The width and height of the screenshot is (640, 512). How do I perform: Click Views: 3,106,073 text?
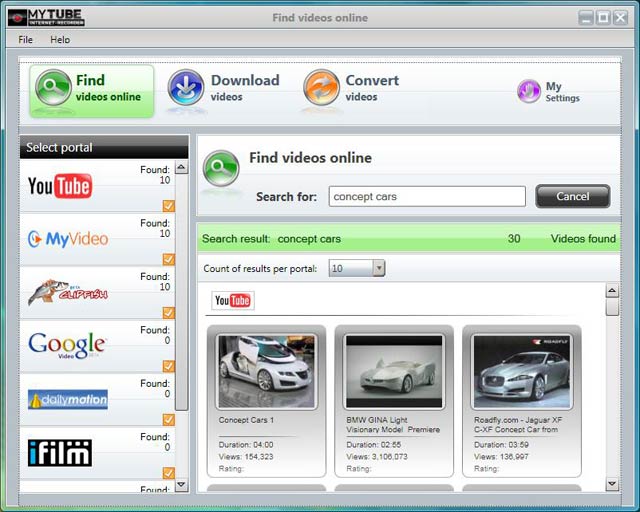click(x=377, y=456)
